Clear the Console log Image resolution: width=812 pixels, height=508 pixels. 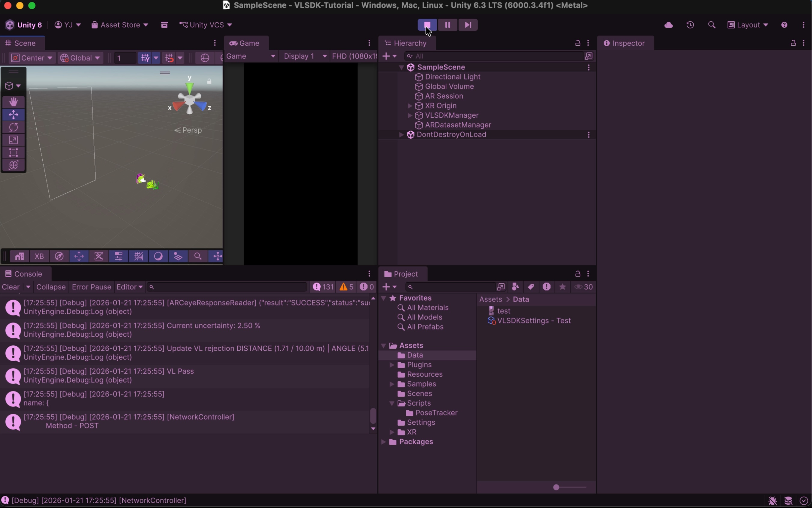11,287
